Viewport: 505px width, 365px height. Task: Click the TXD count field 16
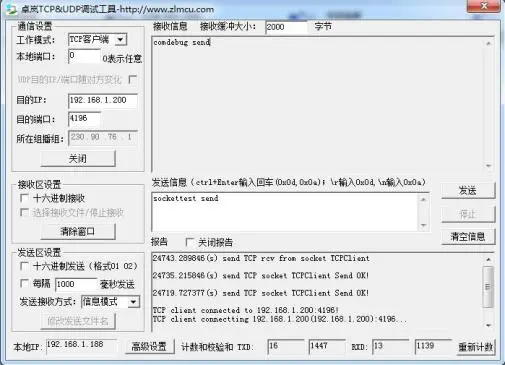click(x=286, y=347)
